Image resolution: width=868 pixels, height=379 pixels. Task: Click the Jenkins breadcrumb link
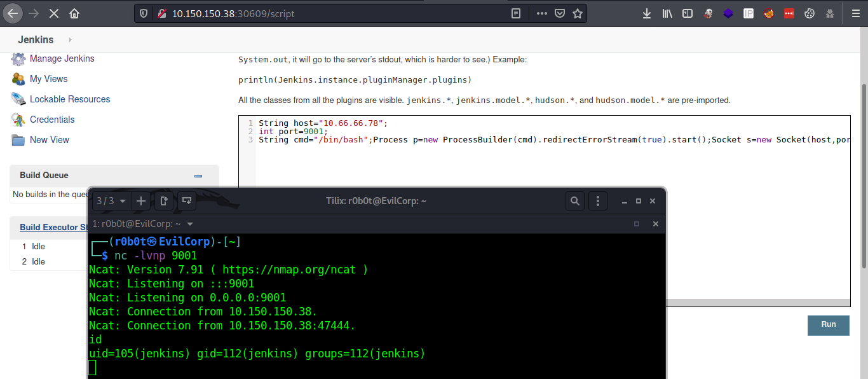[x=36, y=39]
